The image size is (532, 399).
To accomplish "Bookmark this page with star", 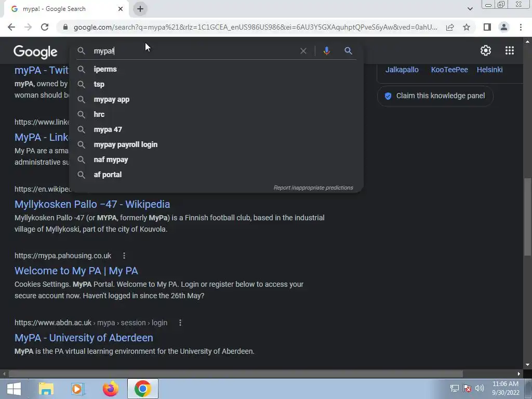I will coord(467,27).
